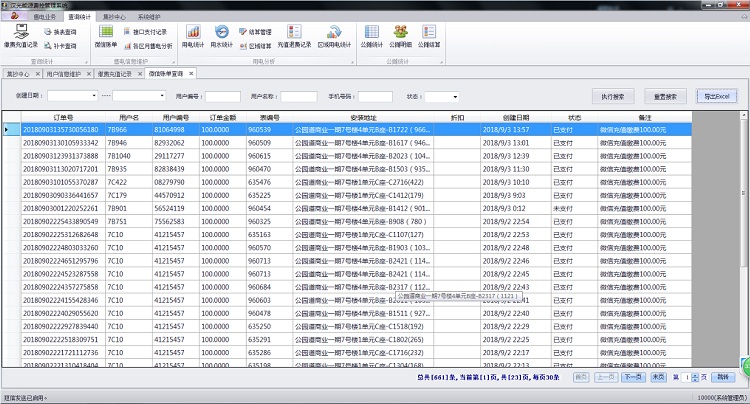This screenshot has height=404, width=750.
Task: Select the 缴费充值记录 document tab
Action: tap(115, 74)
